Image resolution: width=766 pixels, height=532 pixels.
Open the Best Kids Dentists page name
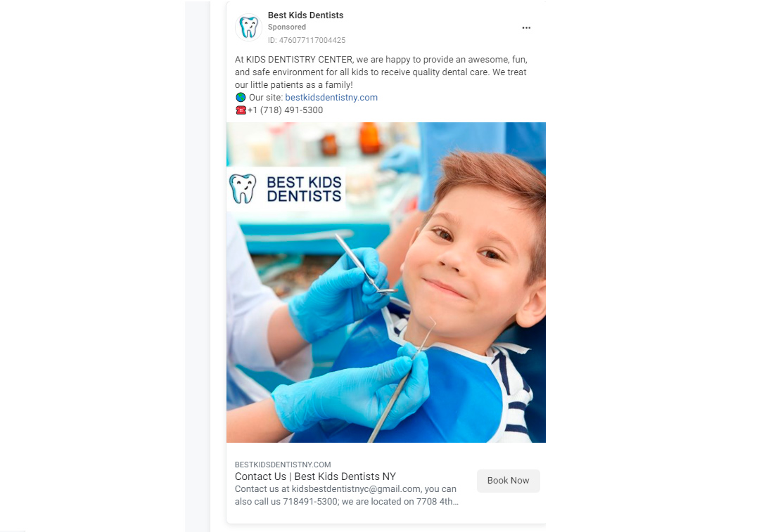coord(305,15)
